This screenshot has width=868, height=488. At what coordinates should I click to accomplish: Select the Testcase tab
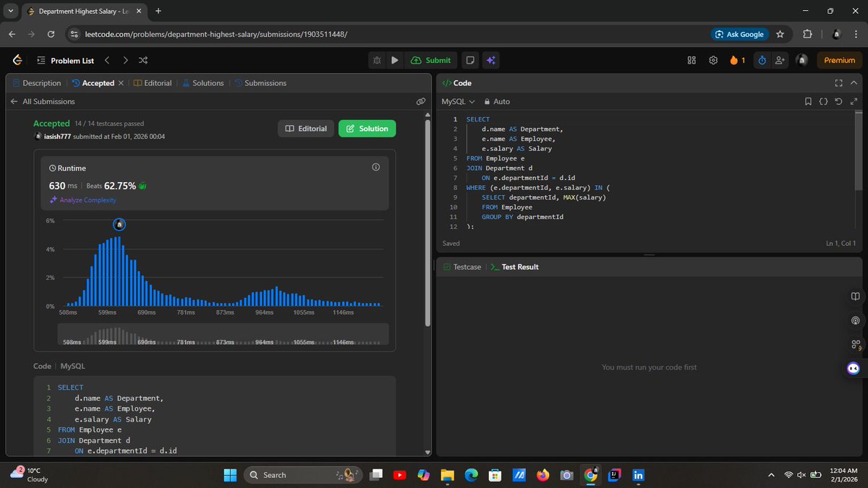pos(461,267)
